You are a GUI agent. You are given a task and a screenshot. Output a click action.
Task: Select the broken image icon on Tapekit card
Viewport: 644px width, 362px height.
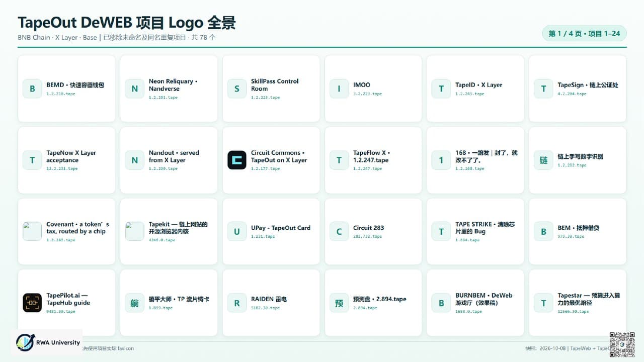click(x=134, y=231)
